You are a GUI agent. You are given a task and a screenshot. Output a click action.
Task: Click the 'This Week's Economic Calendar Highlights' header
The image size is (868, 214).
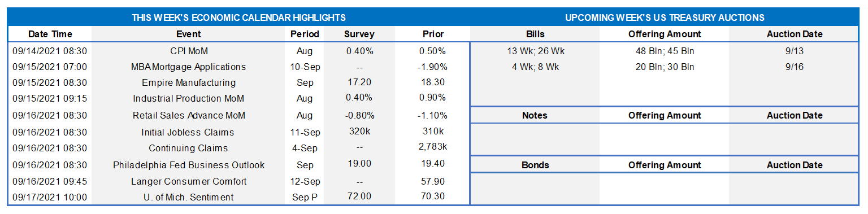238,18
